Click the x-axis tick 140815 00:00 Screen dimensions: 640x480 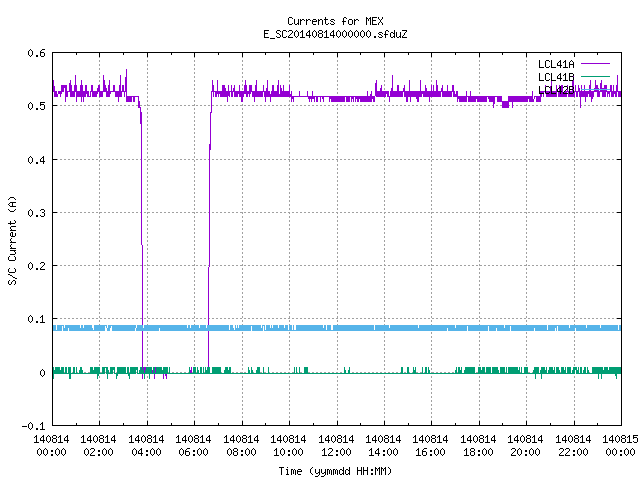620,445
